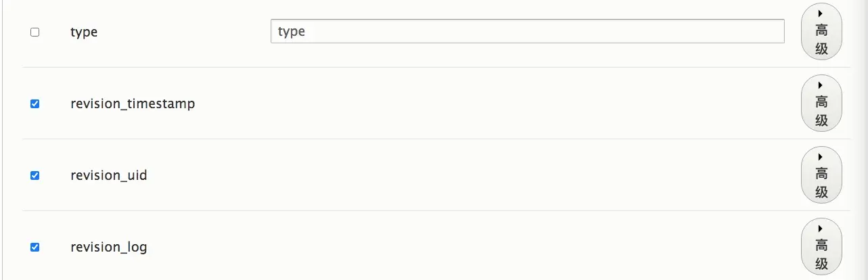Open the 高级 section for revision_uid
Image resolution: width=868 pixels, height=280 pixels.
[821, 183]
